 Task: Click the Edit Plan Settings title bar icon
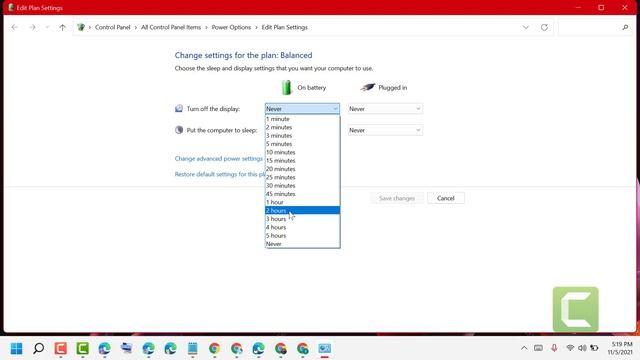11,7
